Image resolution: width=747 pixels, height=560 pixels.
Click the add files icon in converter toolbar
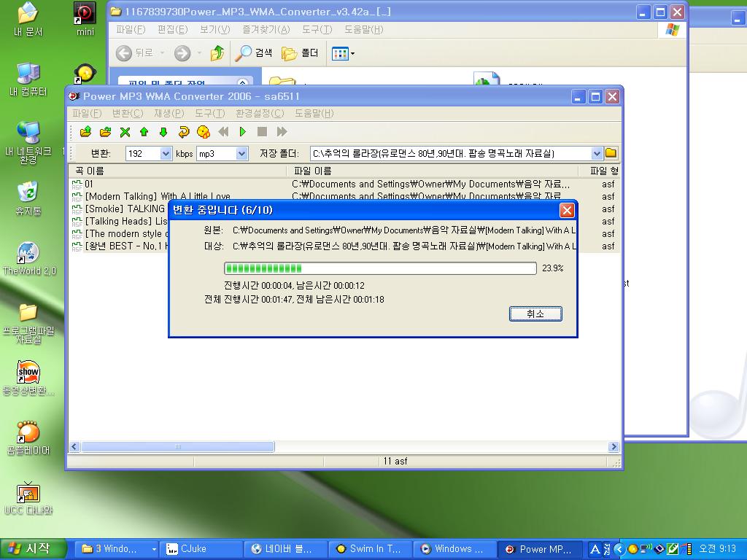coord(86,132)
